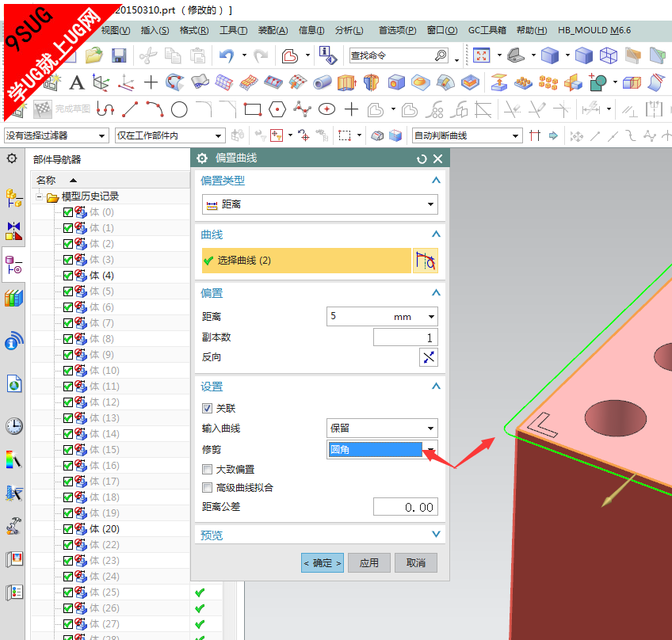
Task: Select the Line sketch tool
Action: 130,109
